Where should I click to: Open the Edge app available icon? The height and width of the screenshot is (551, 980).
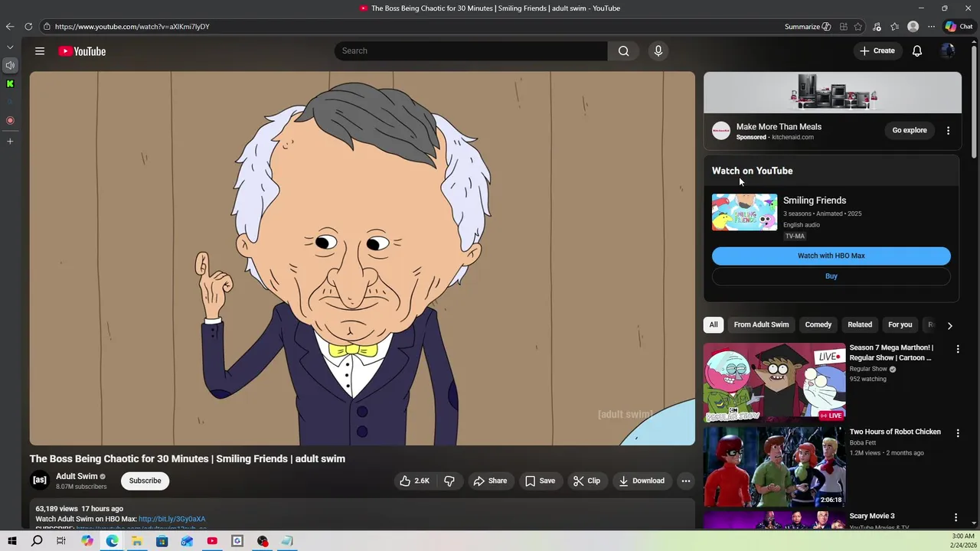(x=844, y=27)
